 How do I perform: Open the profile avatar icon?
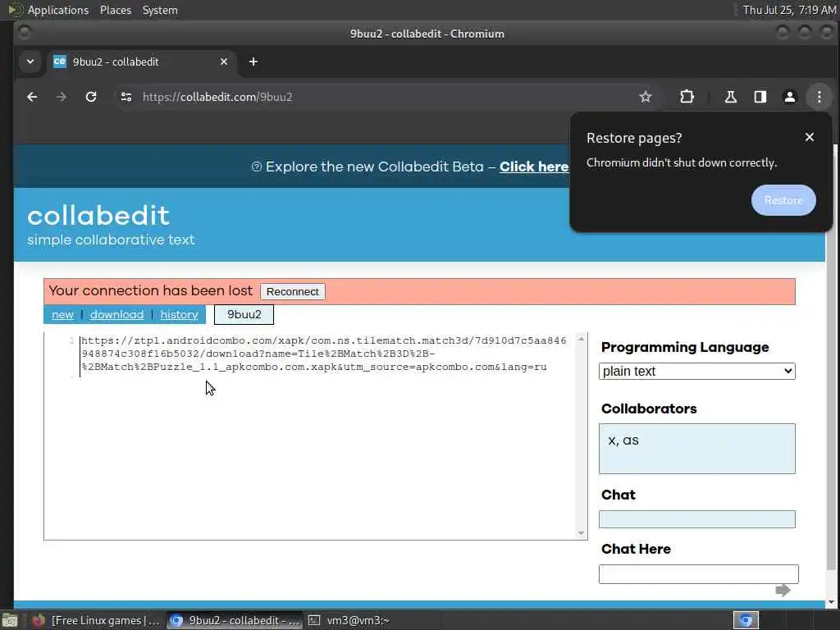tap(790, 97)
